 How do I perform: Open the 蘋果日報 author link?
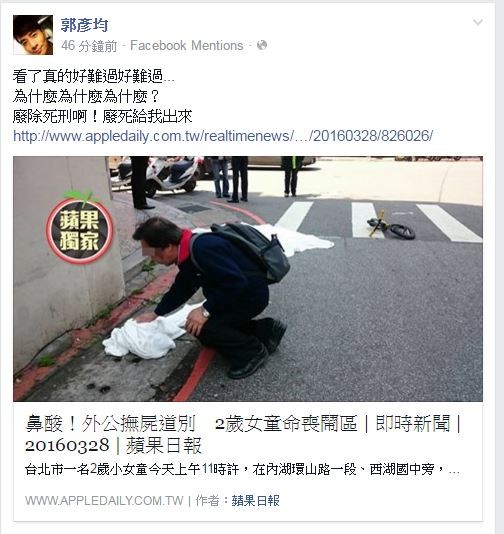click(x=256, y=501)
